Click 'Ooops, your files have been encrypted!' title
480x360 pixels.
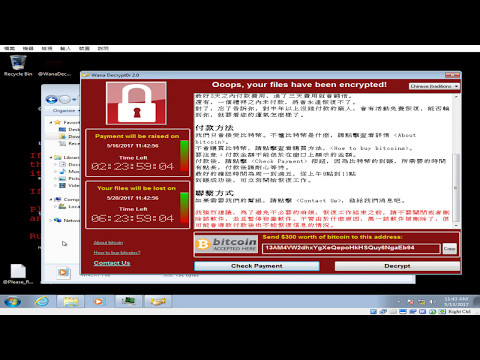(x=299, y=84)
